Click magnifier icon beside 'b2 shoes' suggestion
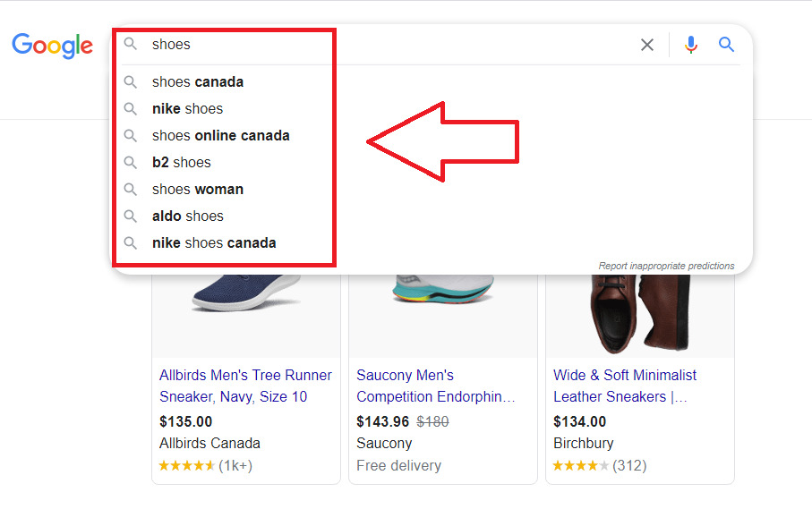 click(x=131, y=163)
